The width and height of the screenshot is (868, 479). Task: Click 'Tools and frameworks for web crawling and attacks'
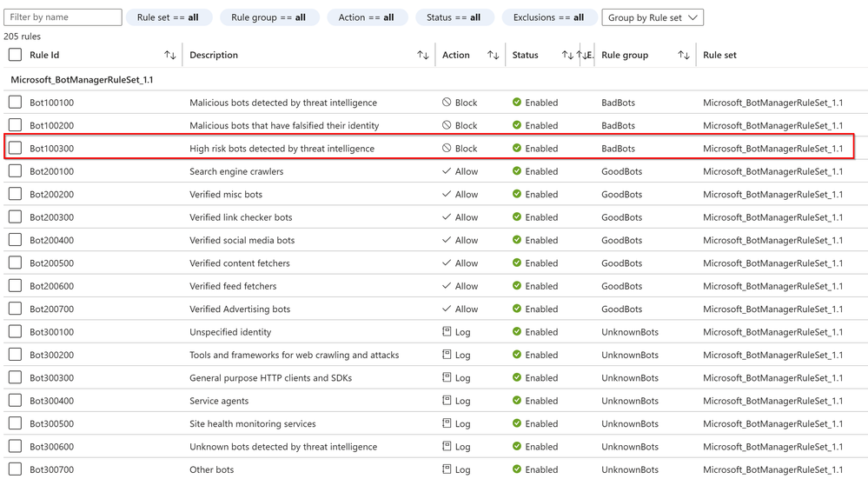(x=294, y=355)
